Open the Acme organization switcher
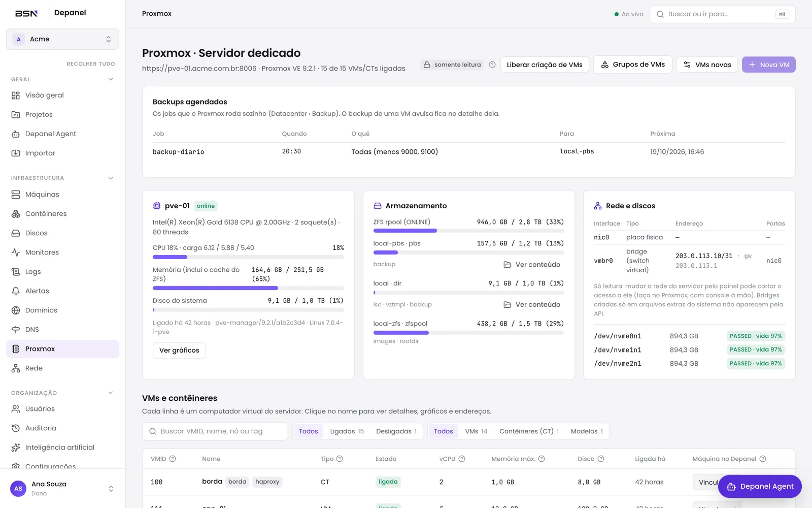Screen dimensions: 812x508 (x=62, y=39)
